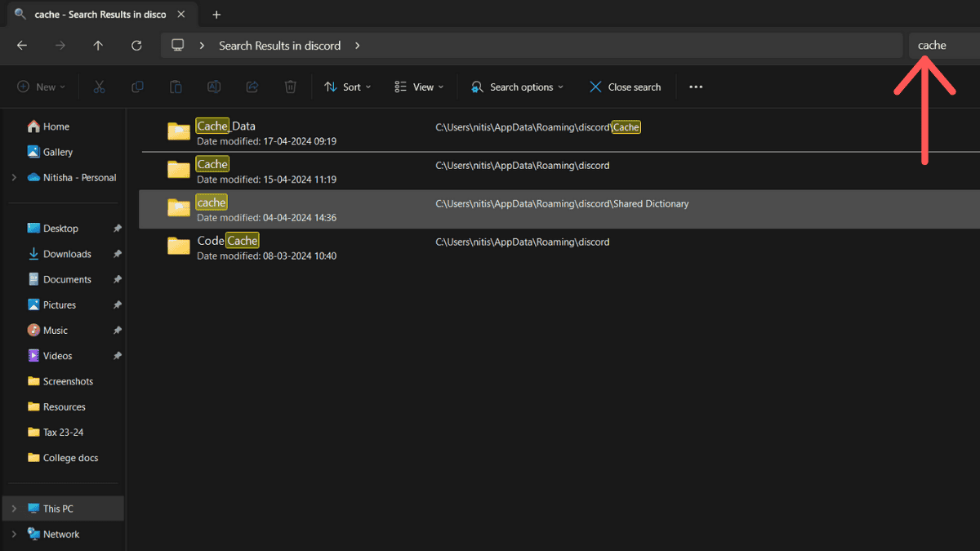980x551 pixels.
Task: Expand the Nitisha - Personal tree node
Action: pos(14,177)
